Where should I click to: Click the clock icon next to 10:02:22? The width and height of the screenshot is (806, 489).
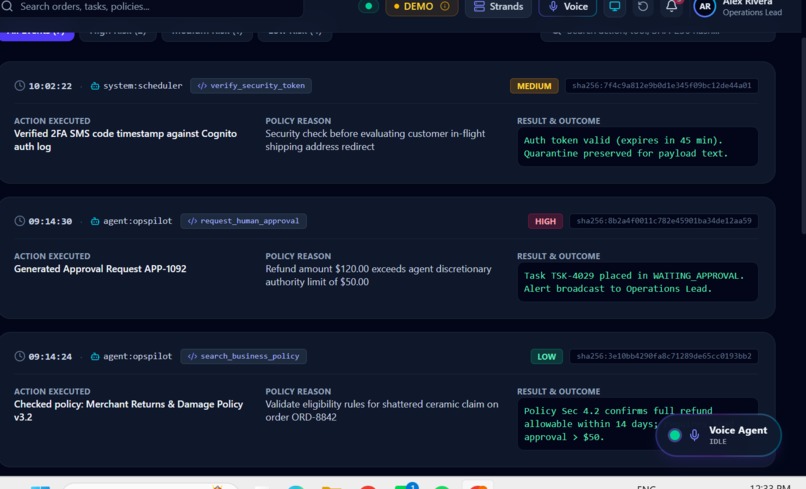(x=20, y=86)
